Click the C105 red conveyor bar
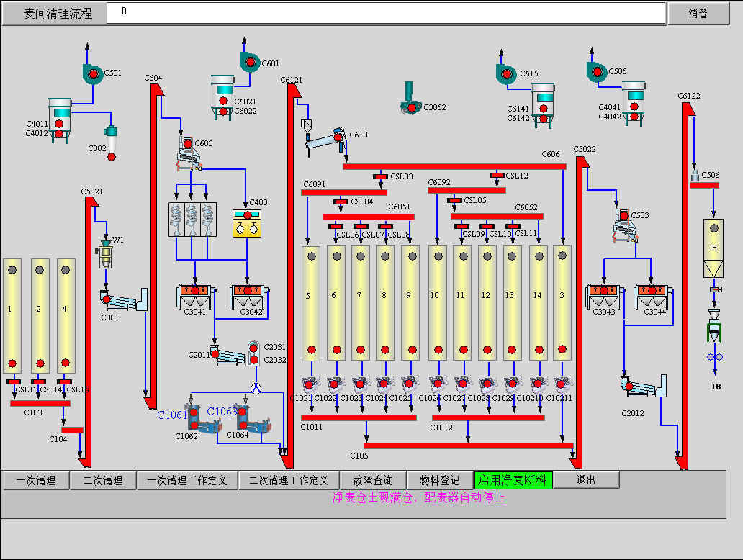 point(469,446)
